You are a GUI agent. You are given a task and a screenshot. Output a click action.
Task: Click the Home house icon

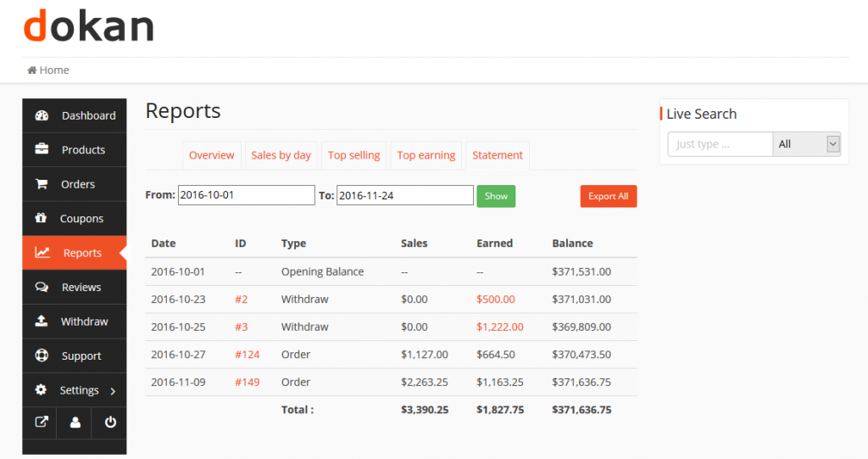(x=32, y=70)
